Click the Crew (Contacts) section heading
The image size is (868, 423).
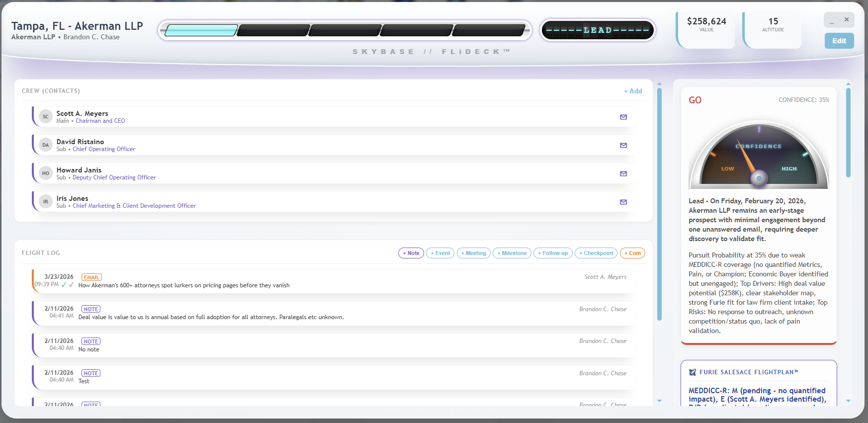pos(51,91)
